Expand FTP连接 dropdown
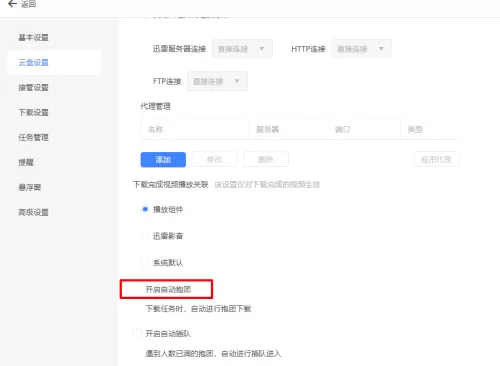Screen dimensions: 500x366 click(x=217, y=81)
